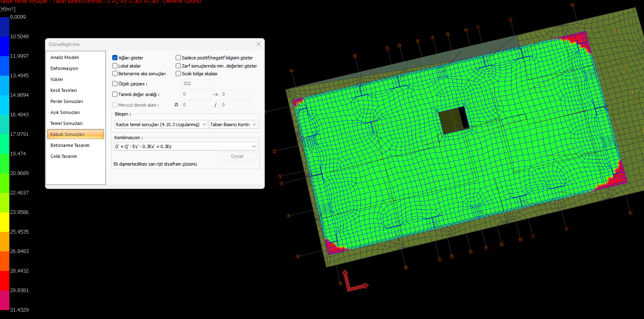Screen dimensions: 644x319
Task: Click the red coordinate axis gizmo
Action: point(353,283)
